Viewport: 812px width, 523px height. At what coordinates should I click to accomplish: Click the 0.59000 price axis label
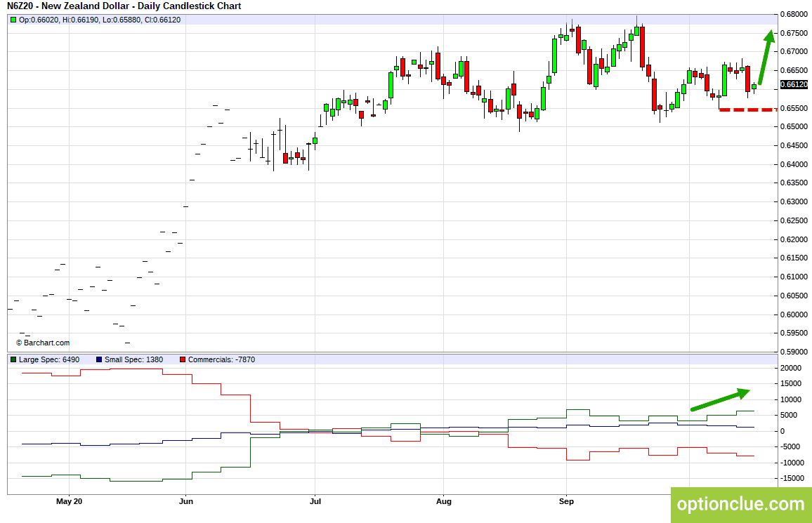pyautogui.click(x=794, y=352)
